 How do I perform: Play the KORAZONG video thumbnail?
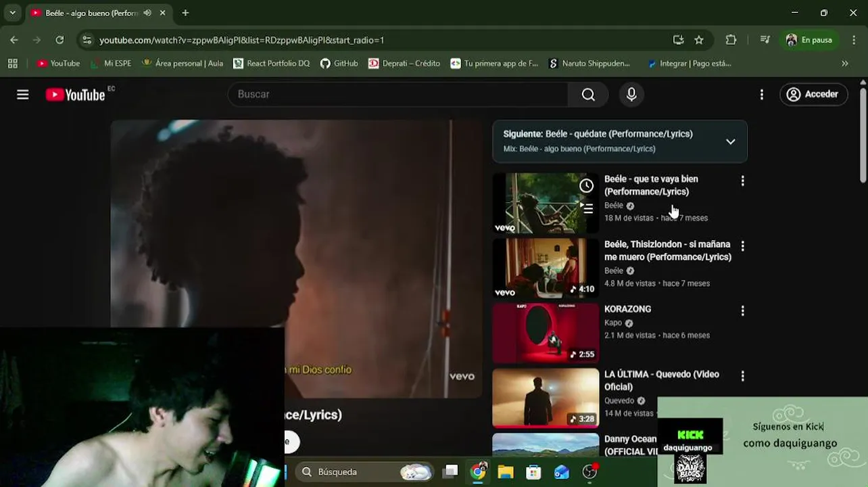(x=546, y=333)
